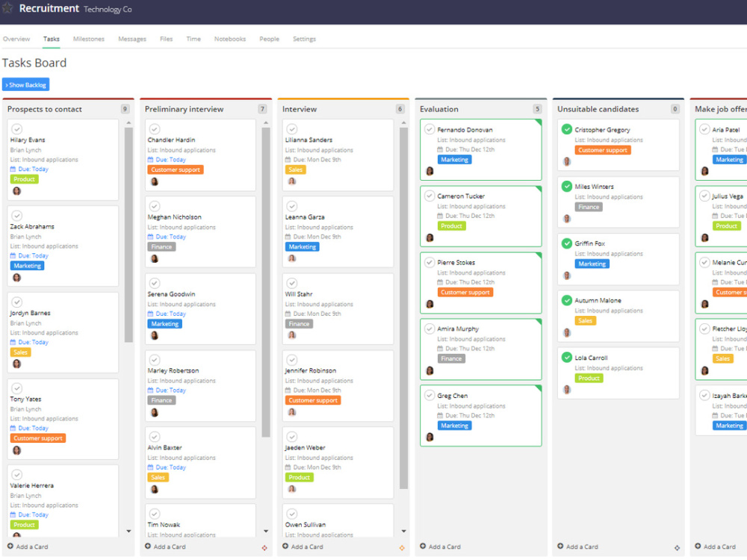This screenshot has width=747, height=560.
Task: Click calendar icon on Meghan Nicholson card
Action: (x=151, y=237)
